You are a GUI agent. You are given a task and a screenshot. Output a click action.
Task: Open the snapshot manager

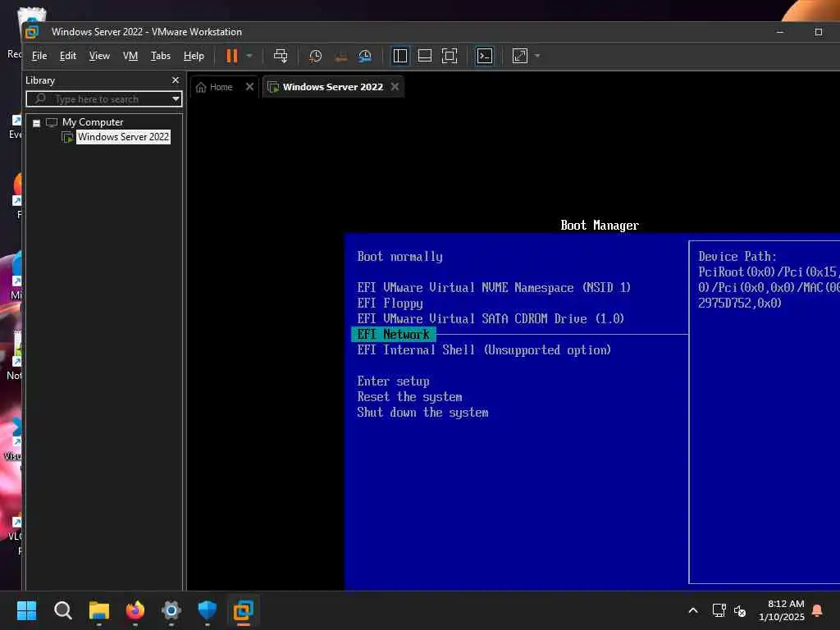(365, 56)
